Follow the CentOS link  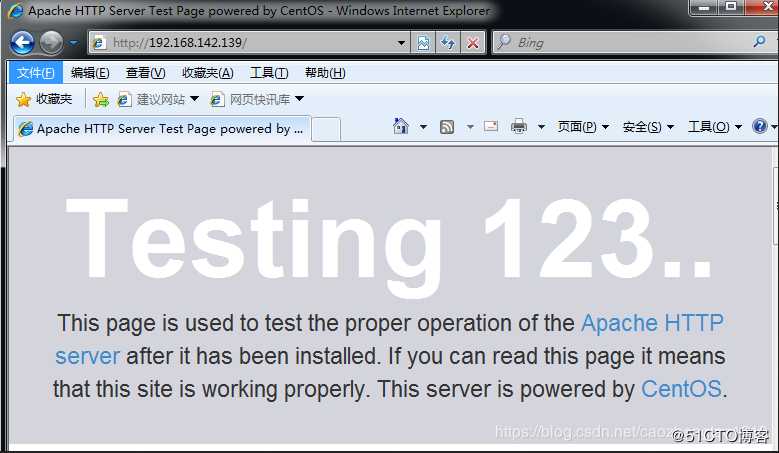click(681, 388)
